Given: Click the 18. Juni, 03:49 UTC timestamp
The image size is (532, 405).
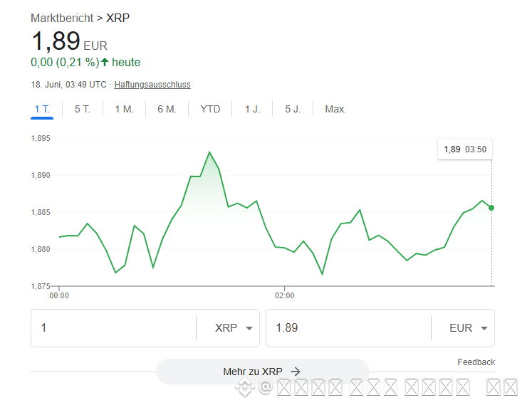Looking at the screenshot, I should click(x=69, y=85).
